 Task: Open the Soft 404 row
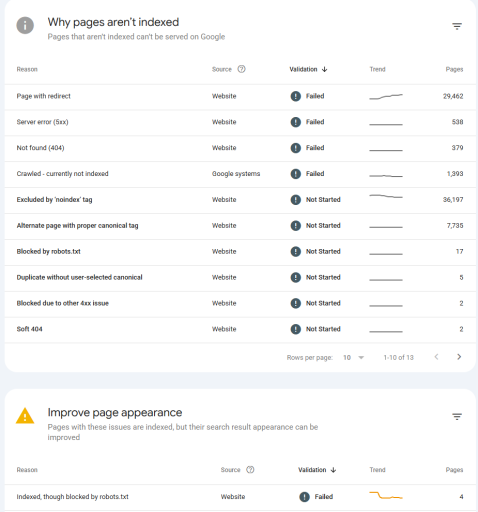(240, 330)
